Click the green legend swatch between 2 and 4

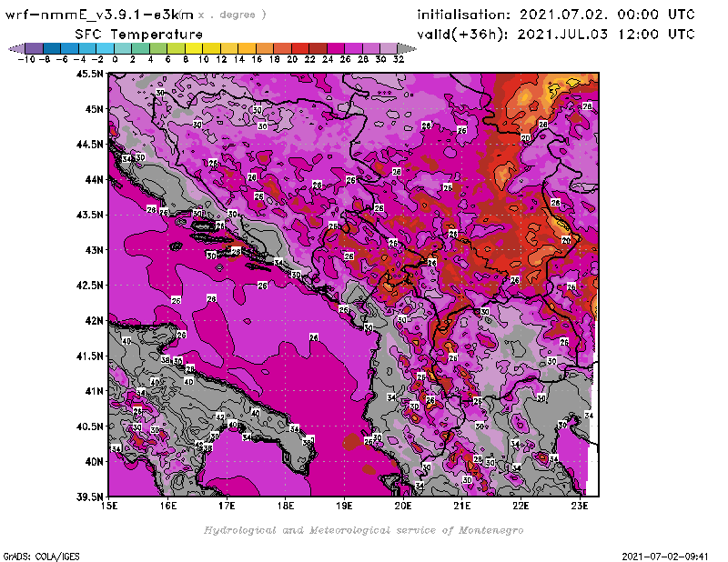(141, 48)
